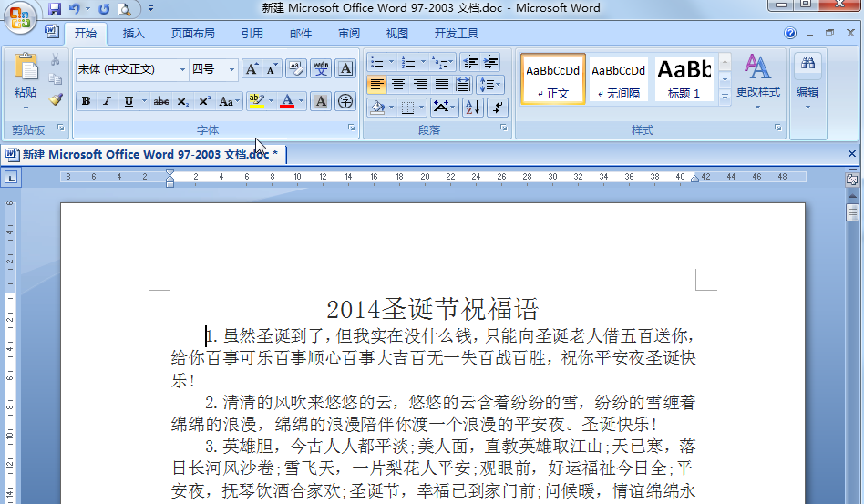Toggle bold formatting
Screen dimensions: 864x504
tap(86, 101)
